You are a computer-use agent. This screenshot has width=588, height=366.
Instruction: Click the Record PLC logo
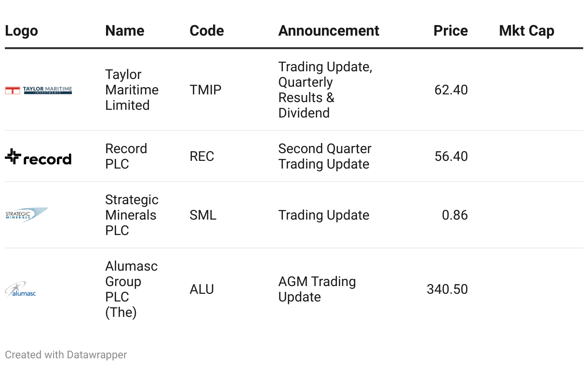pos(38,157)
